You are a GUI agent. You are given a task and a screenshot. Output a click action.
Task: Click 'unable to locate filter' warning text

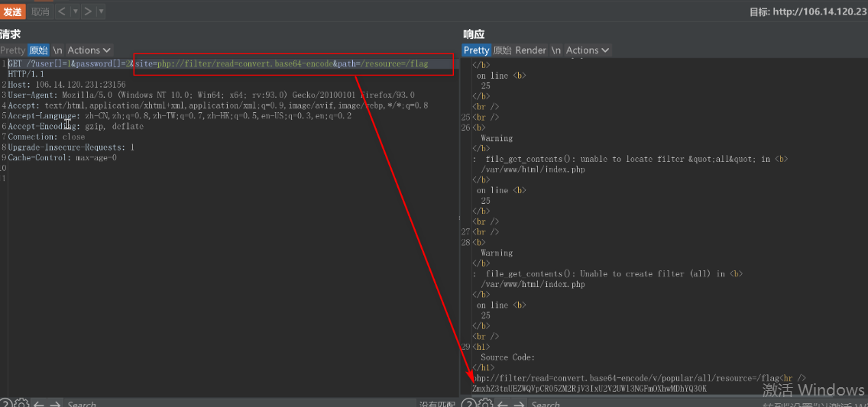(630, 160)
